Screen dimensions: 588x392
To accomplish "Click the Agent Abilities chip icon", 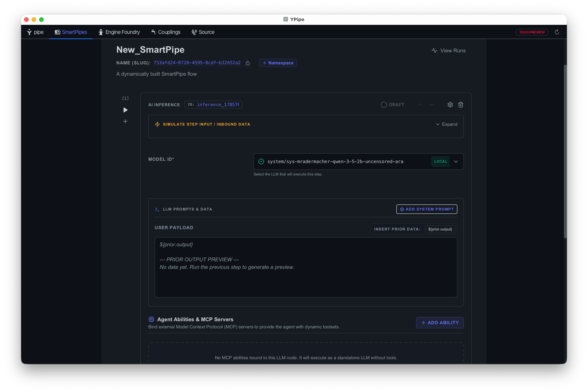I will pos(151,319).
